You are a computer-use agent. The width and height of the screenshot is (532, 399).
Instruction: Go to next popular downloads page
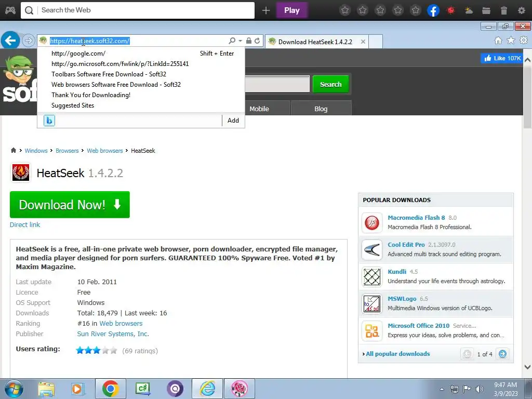(x=502, y=354)
